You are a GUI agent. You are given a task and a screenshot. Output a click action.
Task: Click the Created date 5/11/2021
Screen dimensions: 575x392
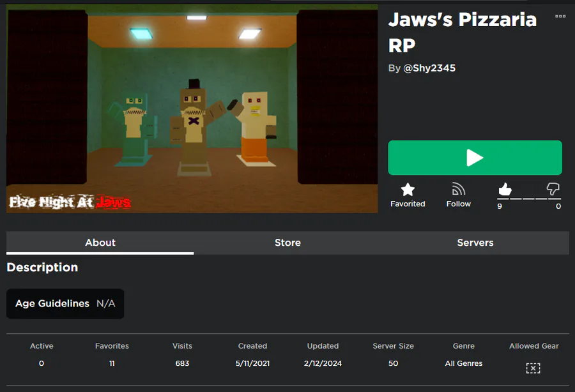coord(252,363)
